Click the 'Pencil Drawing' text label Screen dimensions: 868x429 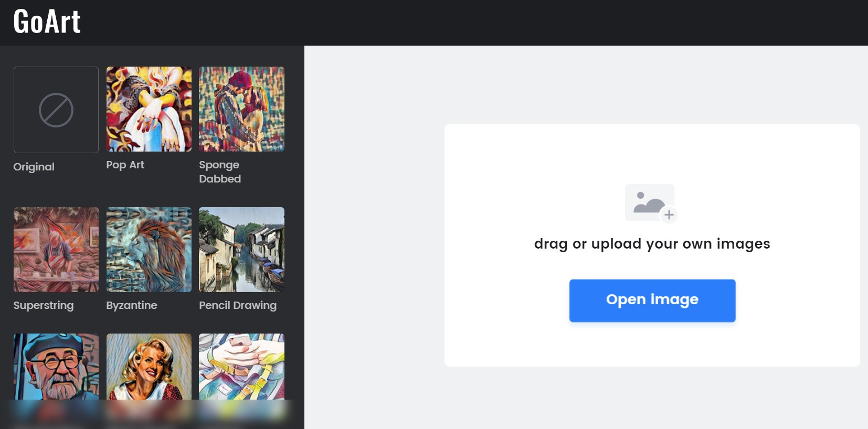click(238, 305)
